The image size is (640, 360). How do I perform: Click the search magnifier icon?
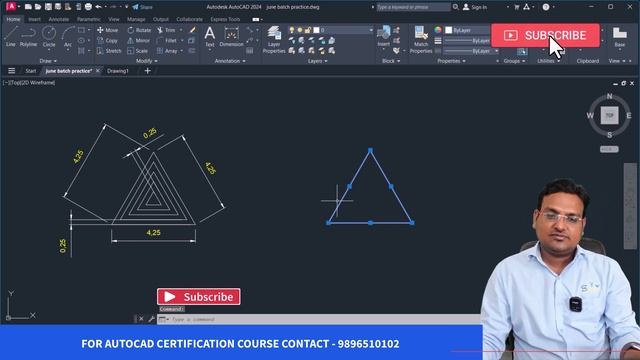click(456, 7)
